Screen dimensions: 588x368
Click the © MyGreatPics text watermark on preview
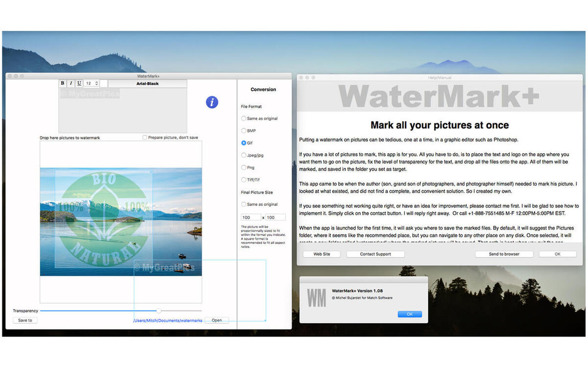point(164,267)
